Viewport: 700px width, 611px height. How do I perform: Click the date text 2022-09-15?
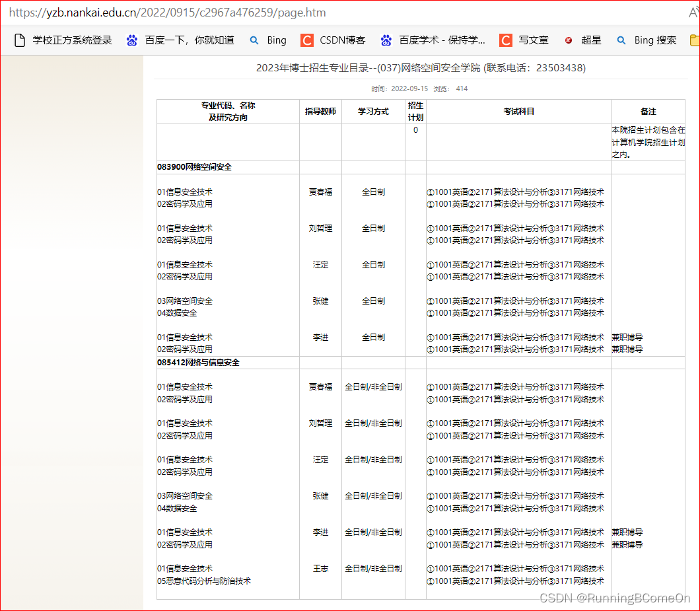pyautogui.click(x=409, y=89)
